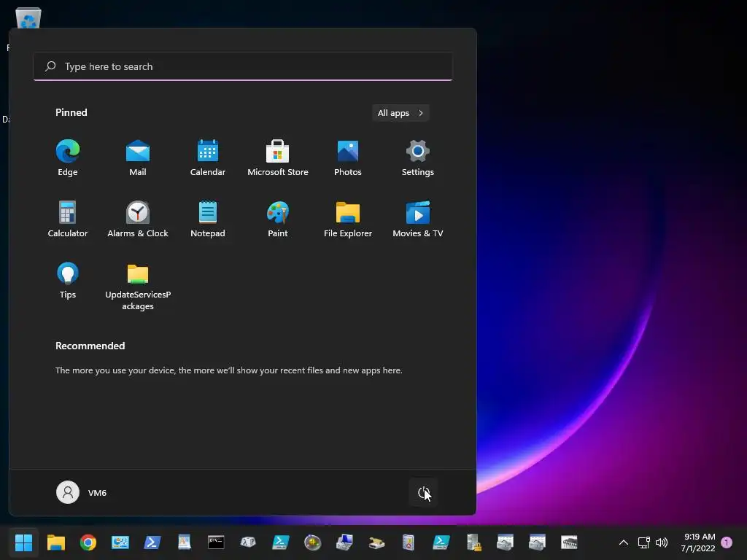Open File Explorer pinned in Start menu
747x560 pixels.
coord(348,219)
